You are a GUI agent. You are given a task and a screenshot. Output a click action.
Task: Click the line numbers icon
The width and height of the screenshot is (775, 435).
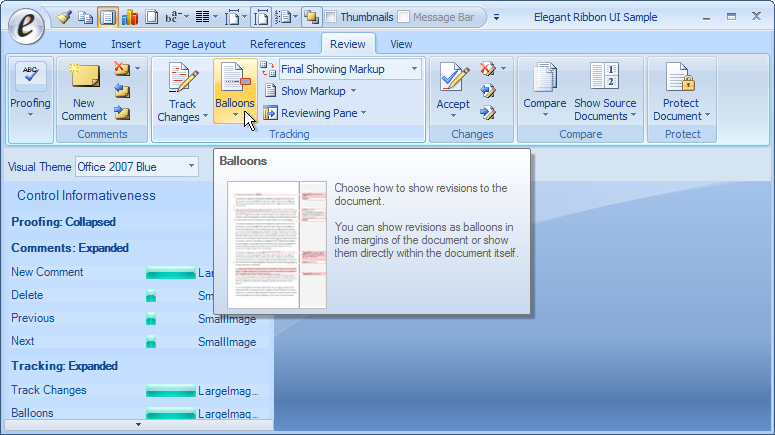point(283,17)
